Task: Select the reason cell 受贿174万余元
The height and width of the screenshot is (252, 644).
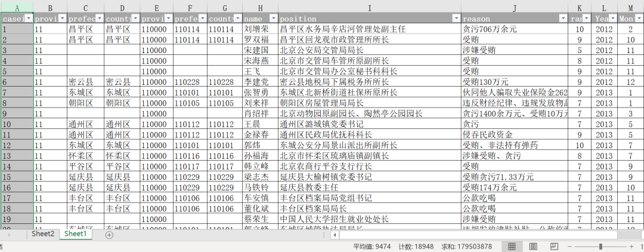Action: (515, 188)
